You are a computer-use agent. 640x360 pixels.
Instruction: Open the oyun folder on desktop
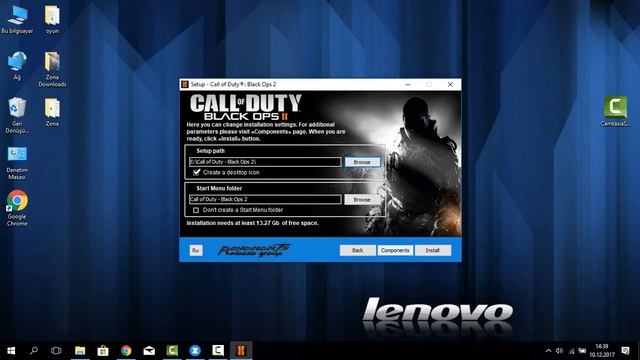[52, 19]
